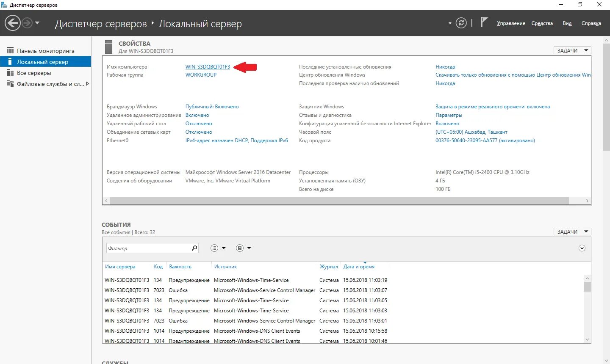
Task: Select event row at 15.06.2018 11:03:07
Action: click(x=343, y=290)
